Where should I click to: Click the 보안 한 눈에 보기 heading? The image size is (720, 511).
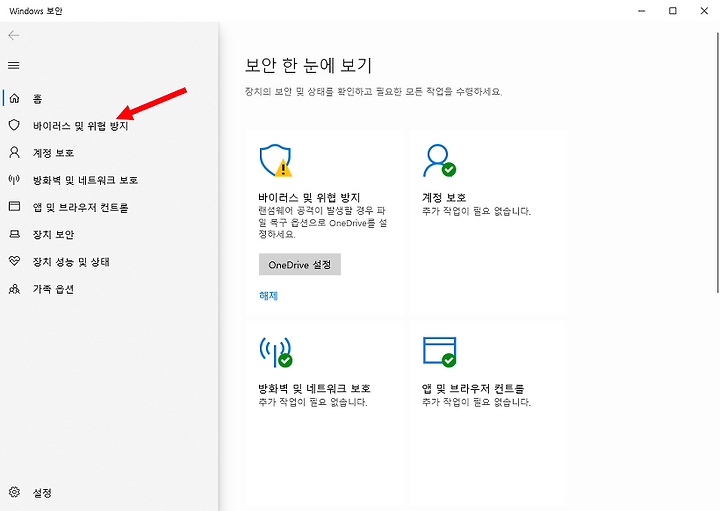pos(308,65)
